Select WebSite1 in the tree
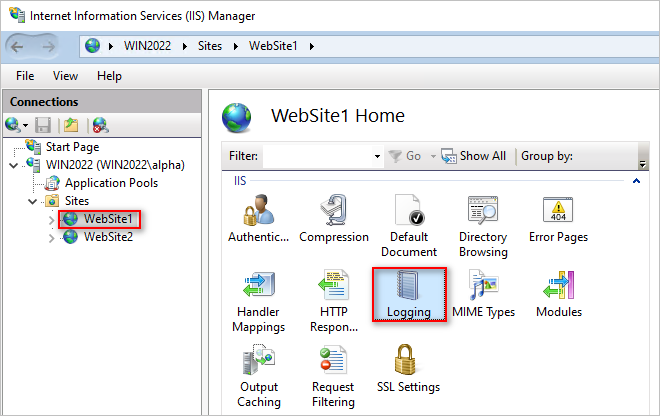 coord(108,219)
